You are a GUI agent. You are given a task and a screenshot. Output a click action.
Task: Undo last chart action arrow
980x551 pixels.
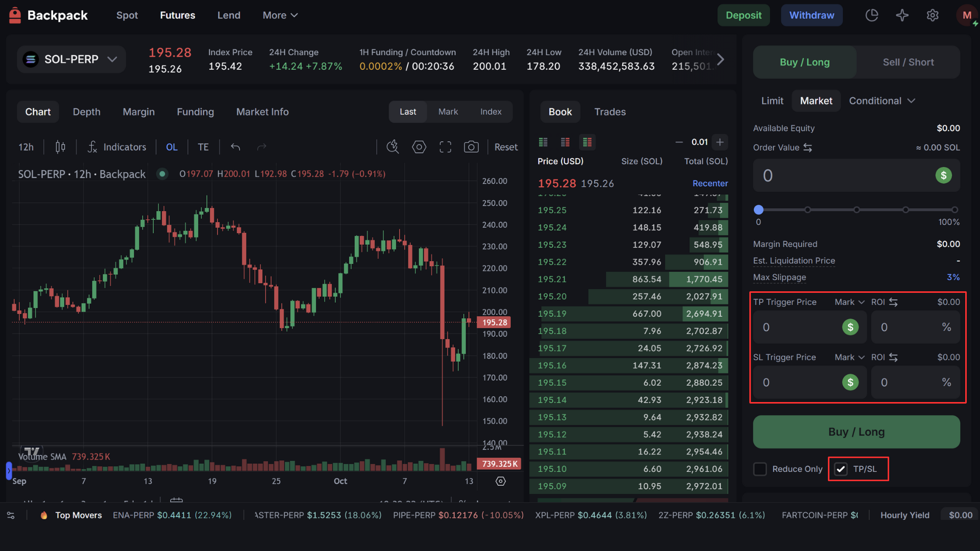[x=235, y=147]
